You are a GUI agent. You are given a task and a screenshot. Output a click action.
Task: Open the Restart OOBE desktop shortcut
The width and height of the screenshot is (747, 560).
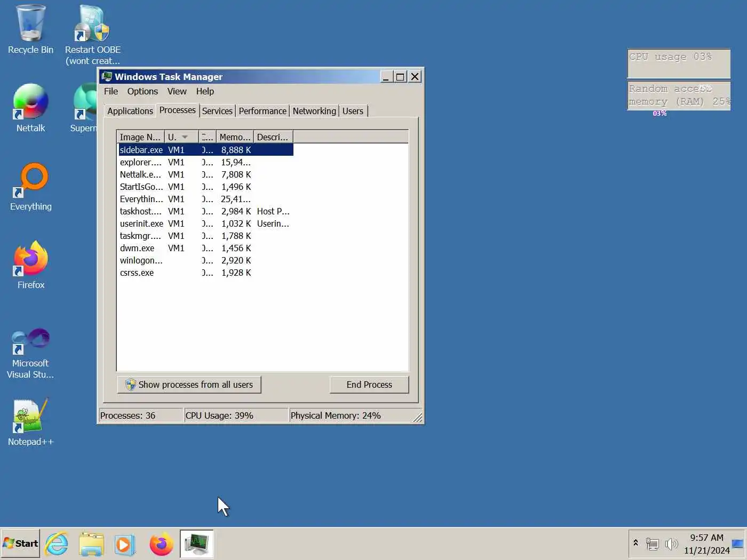(x=92, y=35)
